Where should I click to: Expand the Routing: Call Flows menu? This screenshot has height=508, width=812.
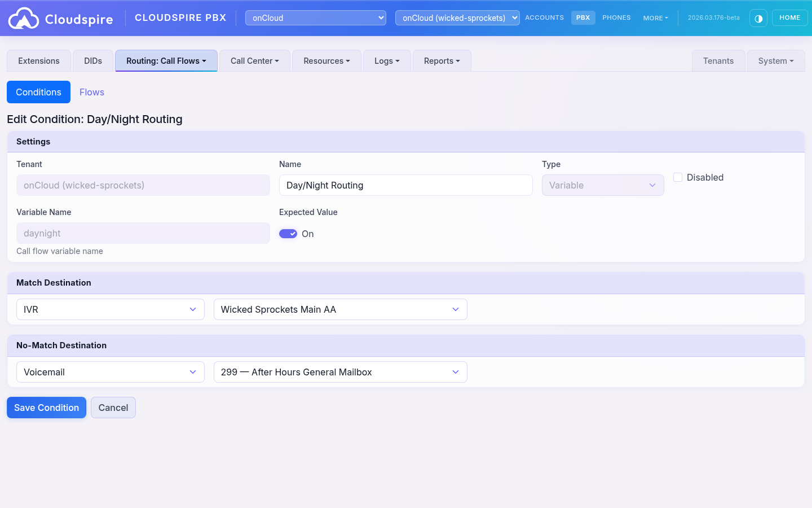point(166,60)
